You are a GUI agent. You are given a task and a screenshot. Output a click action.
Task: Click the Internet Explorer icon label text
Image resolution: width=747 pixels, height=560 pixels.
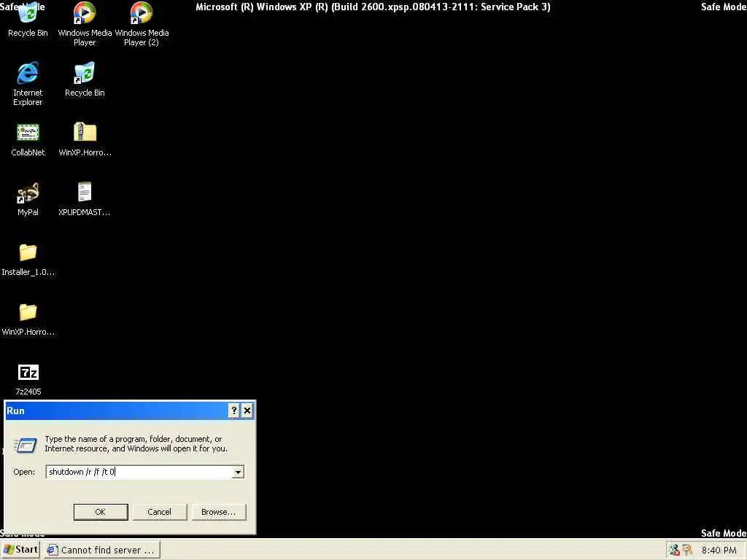click(28, 98)
